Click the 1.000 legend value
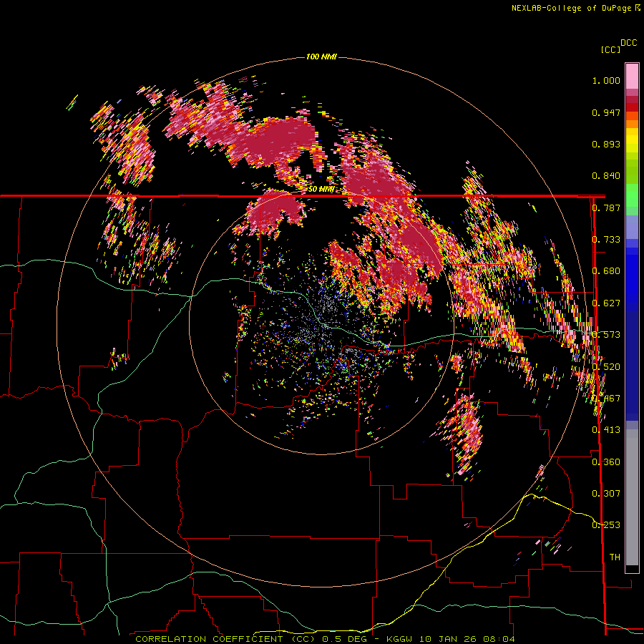Image resolution: width=644 pixels, height=644 pixels. tap(606, 81)
